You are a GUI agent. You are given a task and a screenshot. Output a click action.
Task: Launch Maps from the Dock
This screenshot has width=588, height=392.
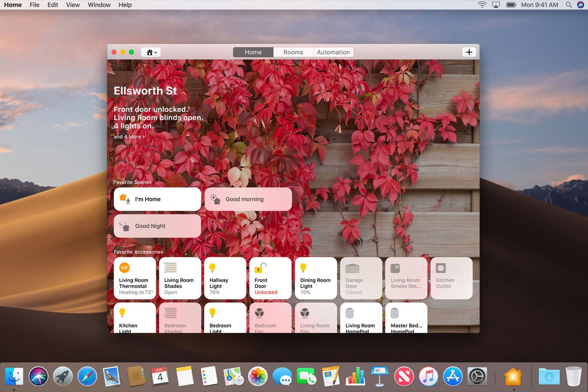click(233, 376)
